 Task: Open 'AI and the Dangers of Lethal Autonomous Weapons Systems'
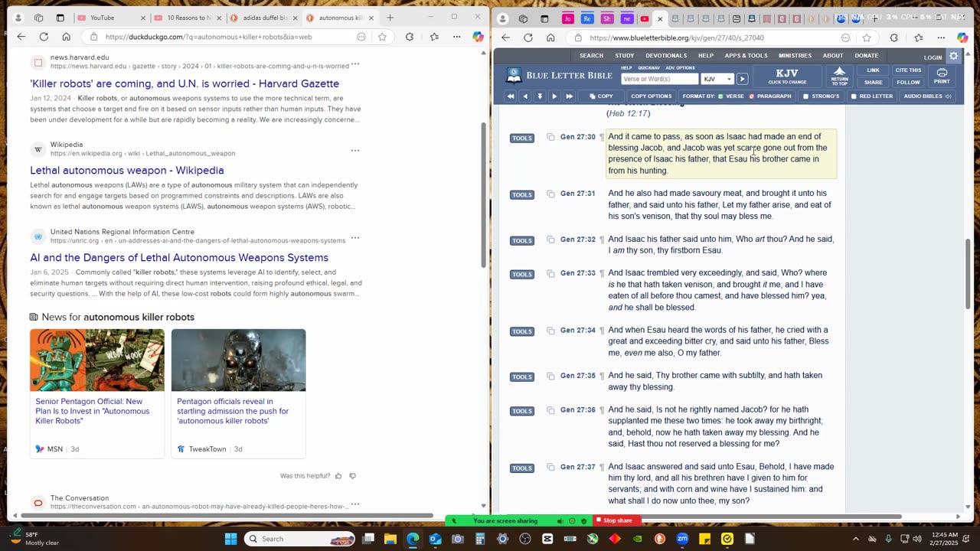[x=179, y=258]
